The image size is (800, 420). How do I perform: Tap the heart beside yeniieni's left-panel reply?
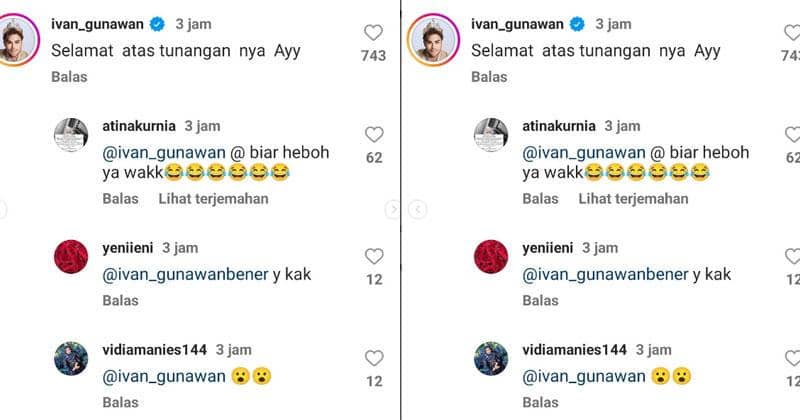(x=373, y=256)
